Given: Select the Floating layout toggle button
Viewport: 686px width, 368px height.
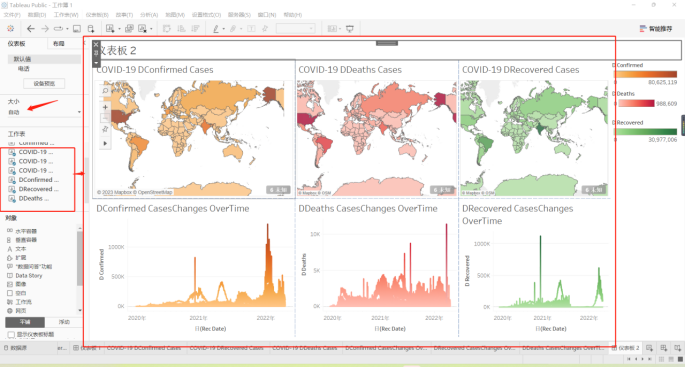Looking at the screenshot, I should click(64, 322).
